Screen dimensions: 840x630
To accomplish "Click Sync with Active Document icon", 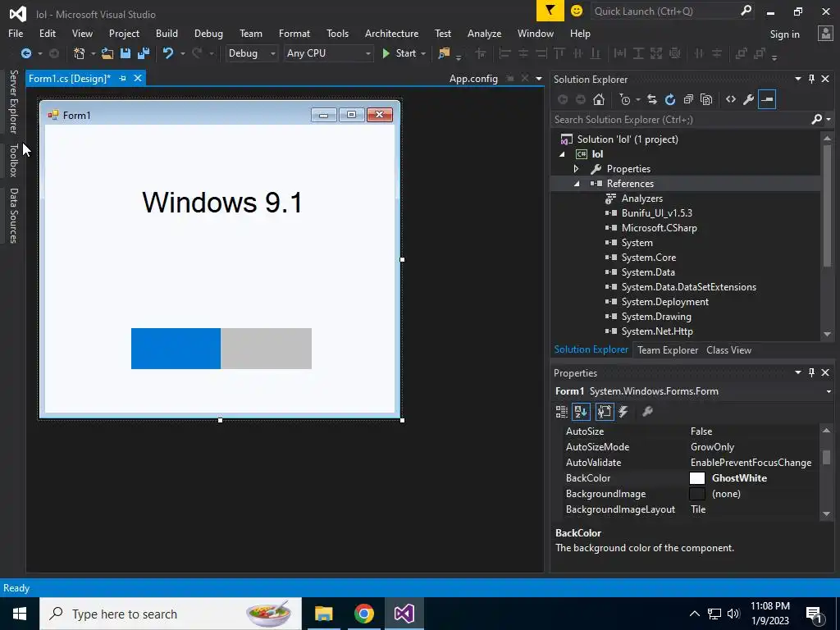I will pos(652,99).
